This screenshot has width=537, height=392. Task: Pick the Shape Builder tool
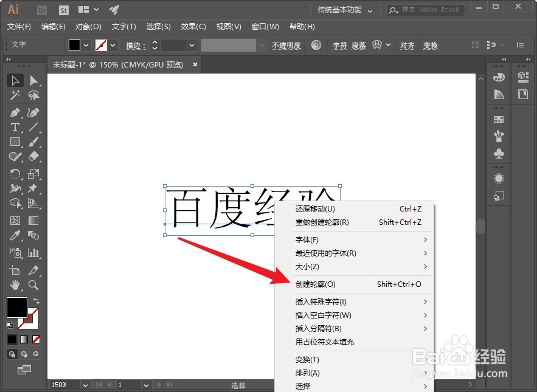pos(15,203)
